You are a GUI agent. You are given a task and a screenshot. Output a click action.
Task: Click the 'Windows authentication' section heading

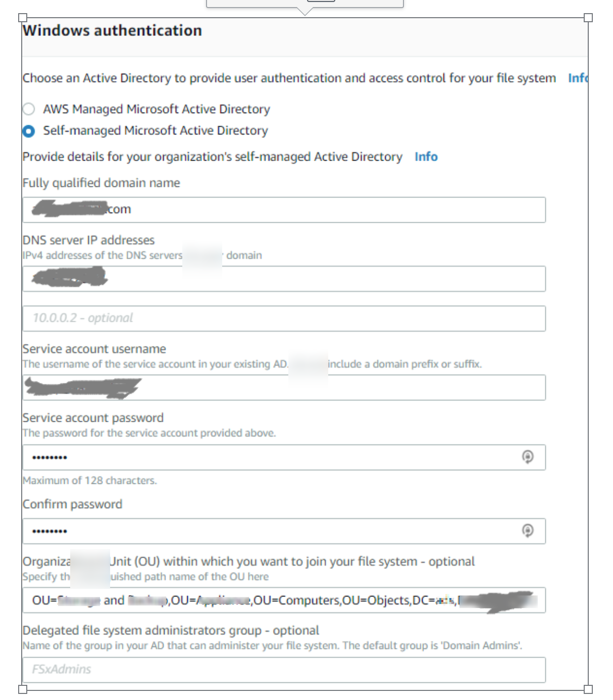click(112, 31)
